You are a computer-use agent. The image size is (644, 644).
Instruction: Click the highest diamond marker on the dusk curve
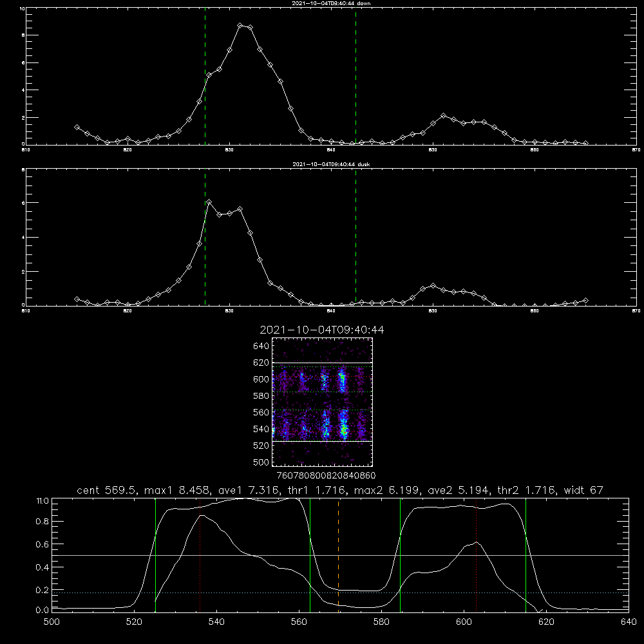click(x=209, y=202)
